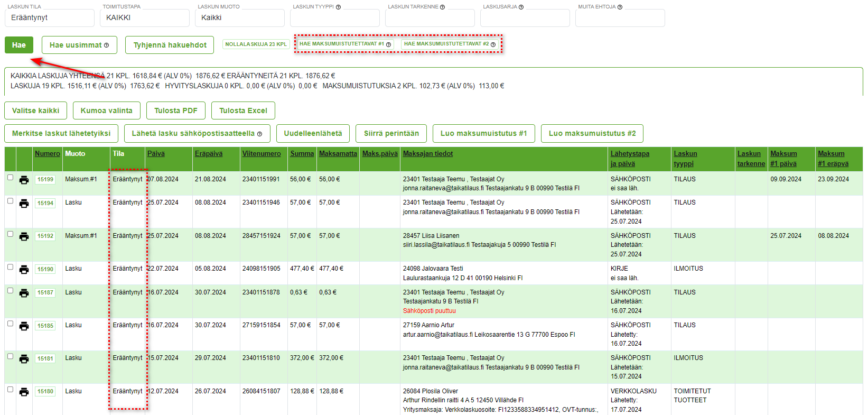The width and height of the screenshot is (868, 415).
Task: Sort table by Päivä column header
Action: coord(156,153)
